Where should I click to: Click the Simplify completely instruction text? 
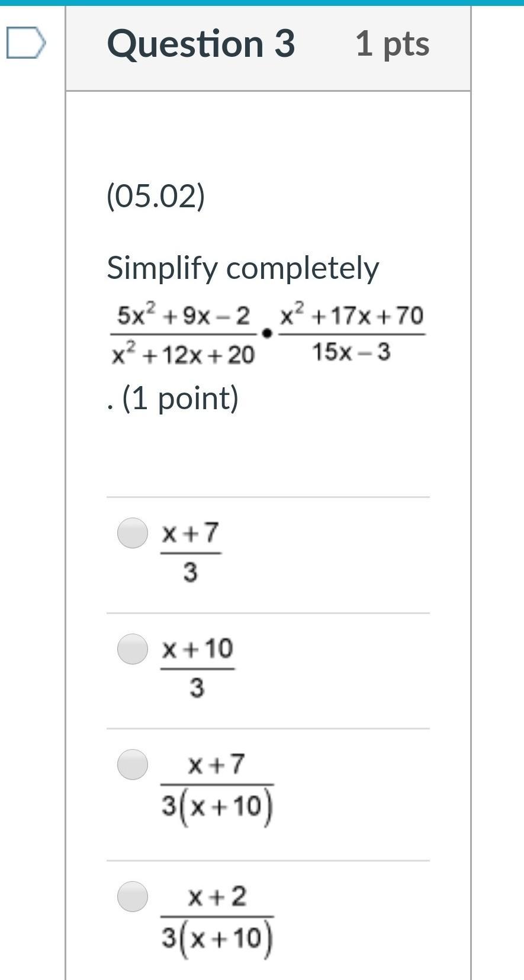pos(243,268)
